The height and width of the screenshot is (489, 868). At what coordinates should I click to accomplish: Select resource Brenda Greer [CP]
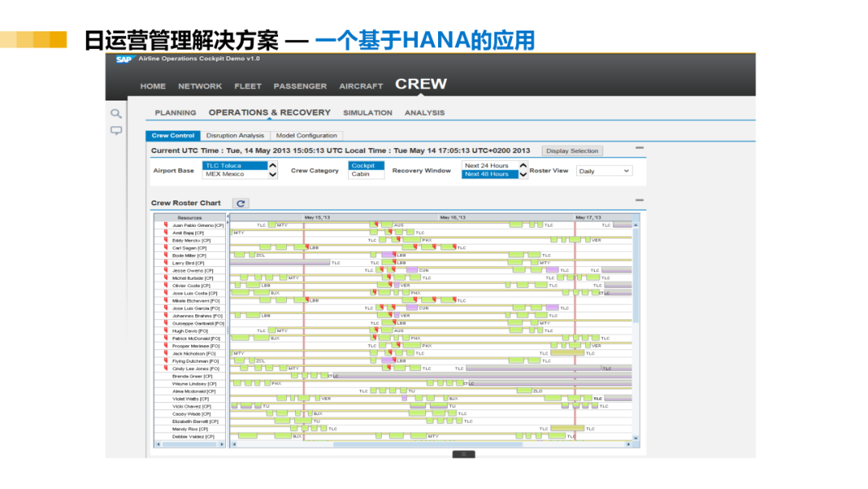pyautogui.click(x=194, y=376)
